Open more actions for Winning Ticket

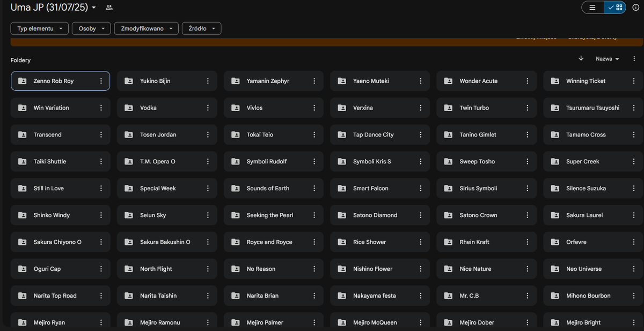point(634,81)
